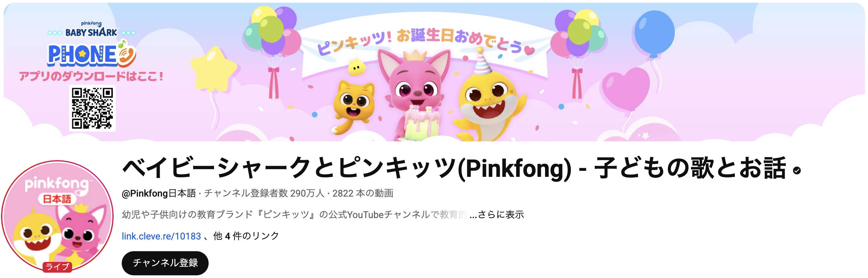Image resolution: width=868 pixels, height=278 pixels.
Task: Click the Pinkfong channel avatar image
Action: 57,216
